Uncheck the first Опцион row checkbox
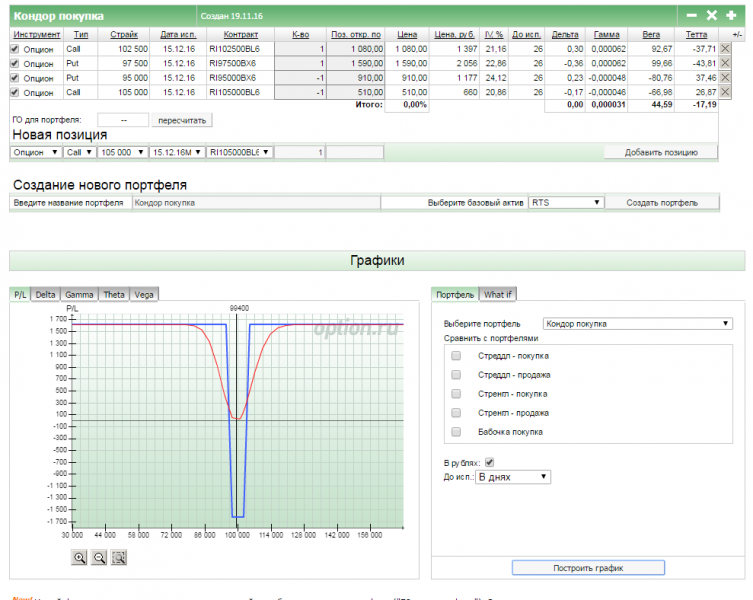 [14, 48]
